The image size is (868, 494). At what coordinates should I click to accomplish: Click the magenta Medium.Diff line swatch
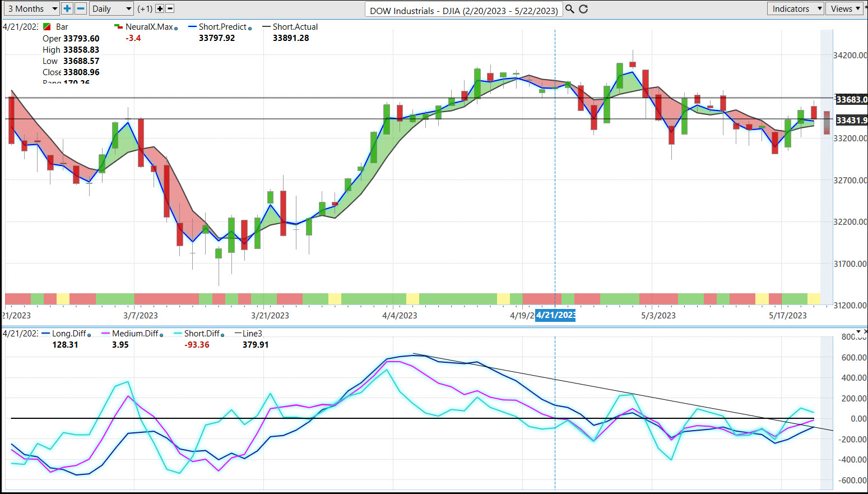point(105,333)
